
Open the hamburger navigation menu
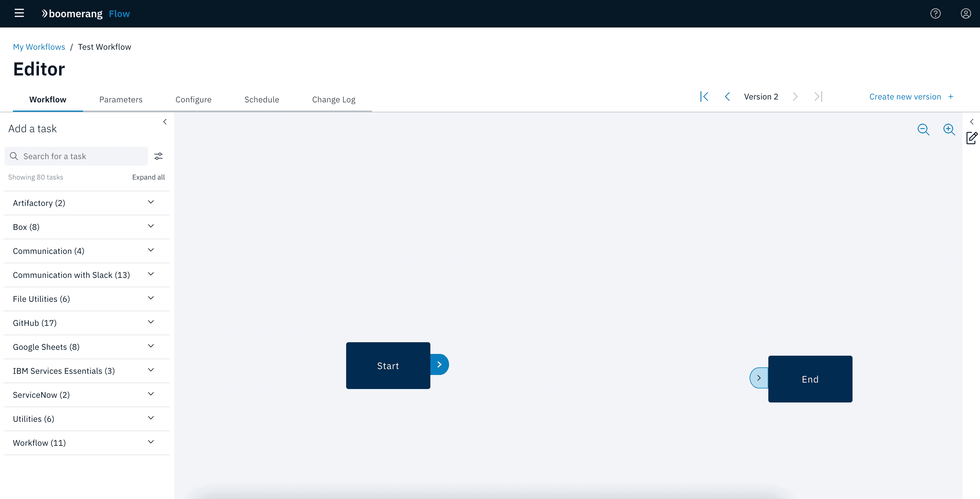19,13
